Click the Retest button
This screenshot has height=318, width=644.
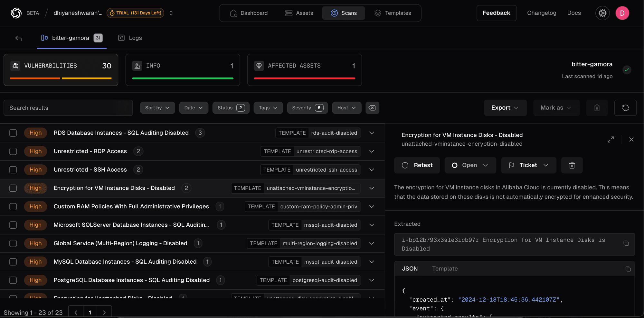(417, 165)
